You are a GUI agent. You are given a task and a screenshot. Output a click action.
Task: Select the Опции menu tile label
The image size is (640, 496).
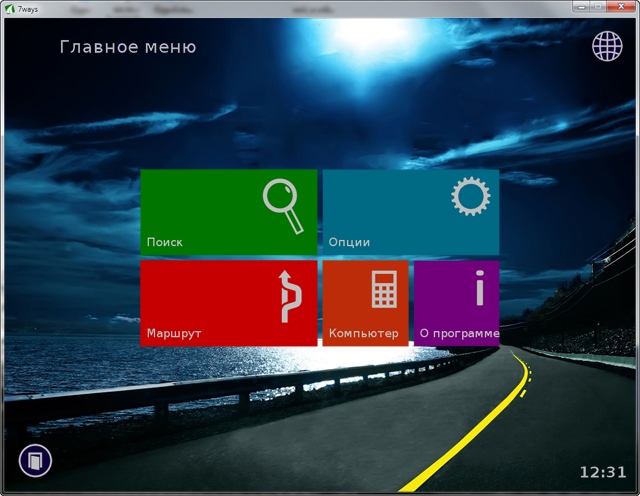349,242
